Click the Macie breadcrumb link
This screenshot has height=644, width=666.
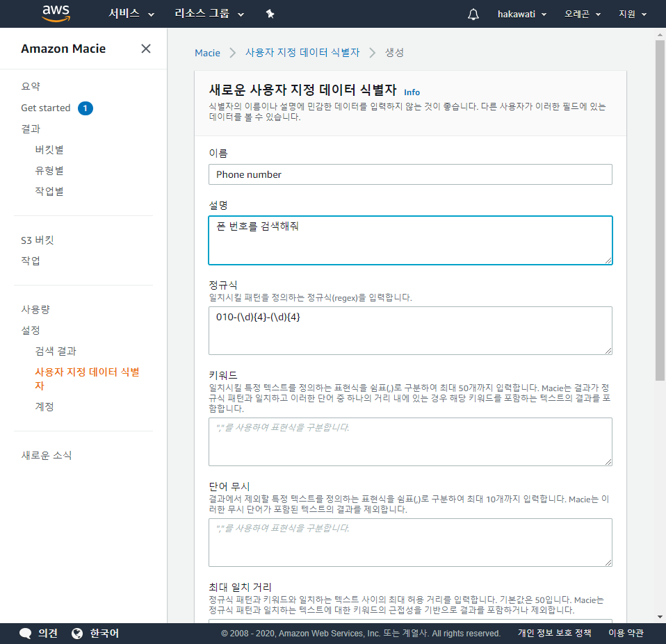[x=207, y=53]
